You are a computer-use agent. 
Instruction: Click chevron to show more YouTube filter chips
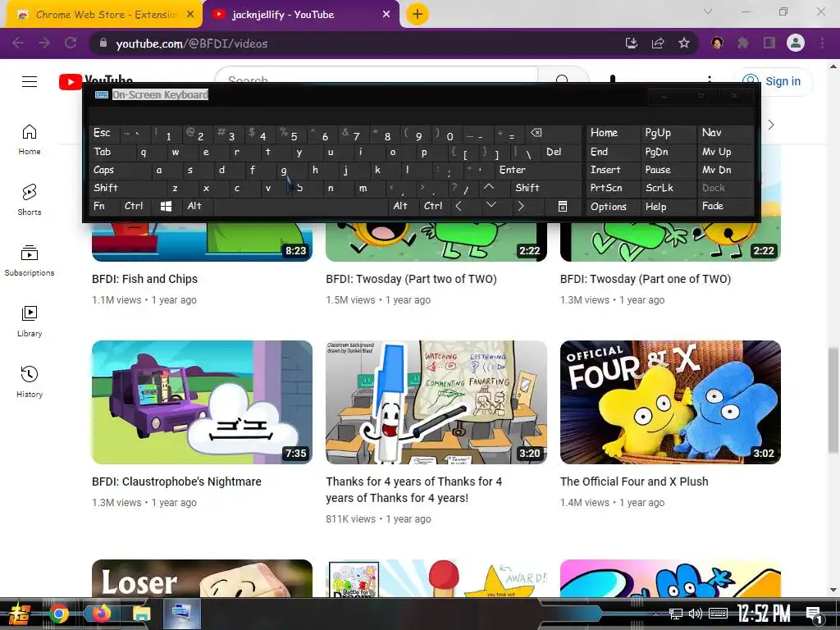771,125
